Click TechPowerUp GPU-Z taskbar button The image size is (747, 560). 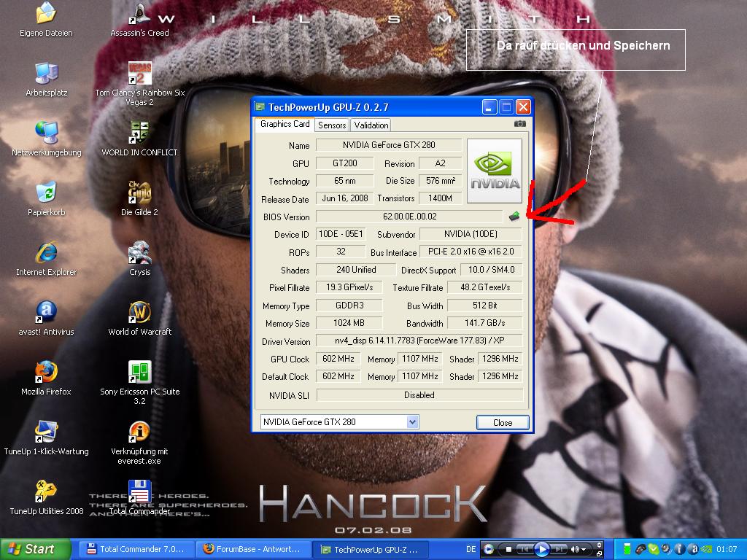point(371,550)
